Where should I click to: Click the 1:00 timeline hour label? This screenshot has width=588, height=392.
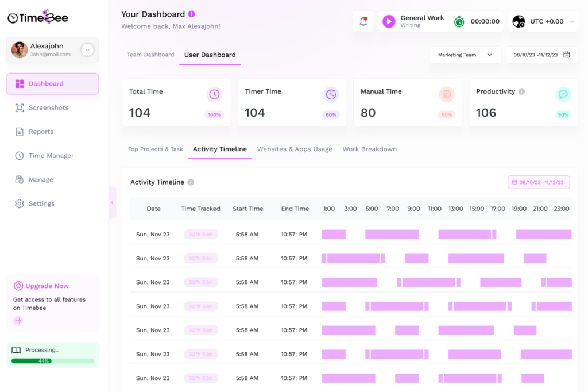click(x=329, y=209)
